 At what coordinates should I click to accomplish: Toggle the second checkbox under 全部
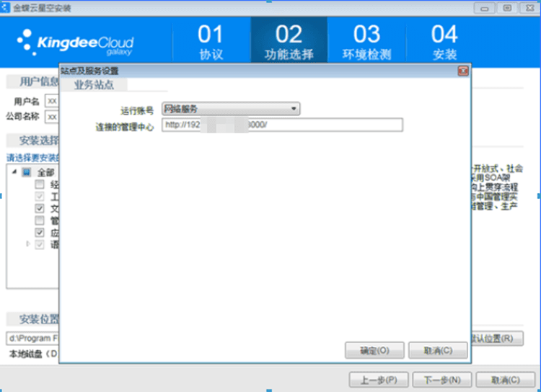[40, 196]
